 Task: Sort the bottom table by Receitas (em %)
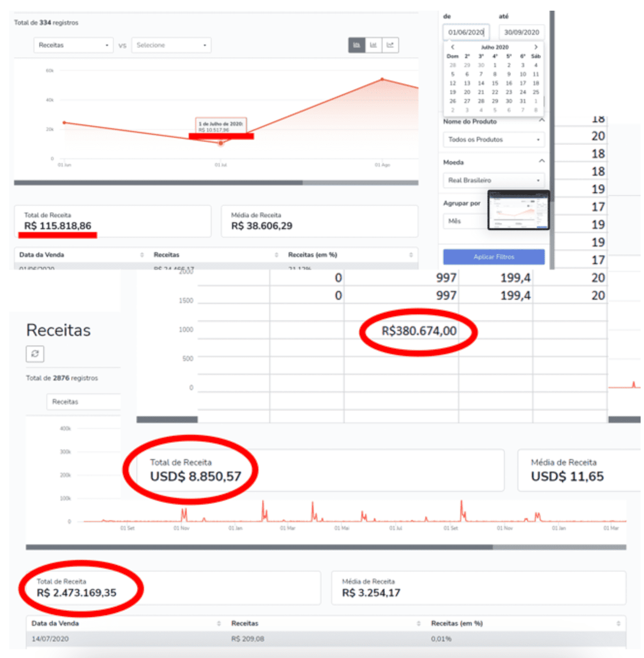[x=618, y=624]
